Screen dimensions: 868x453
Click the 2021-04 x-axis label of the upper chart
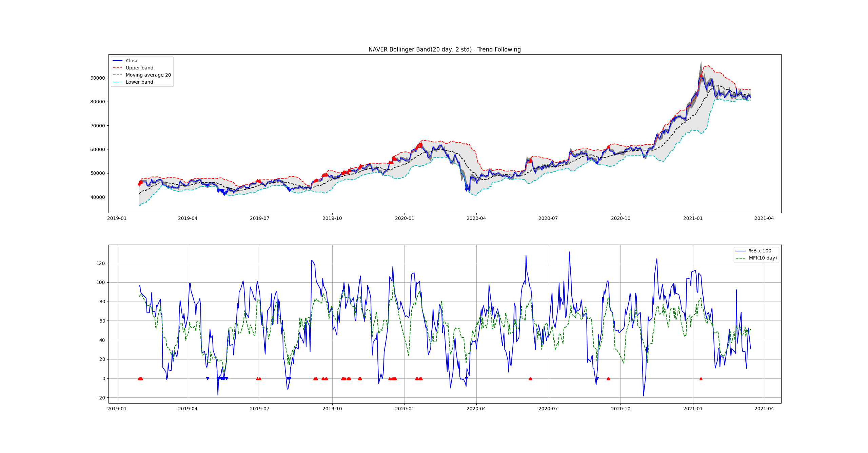(764, 218)
